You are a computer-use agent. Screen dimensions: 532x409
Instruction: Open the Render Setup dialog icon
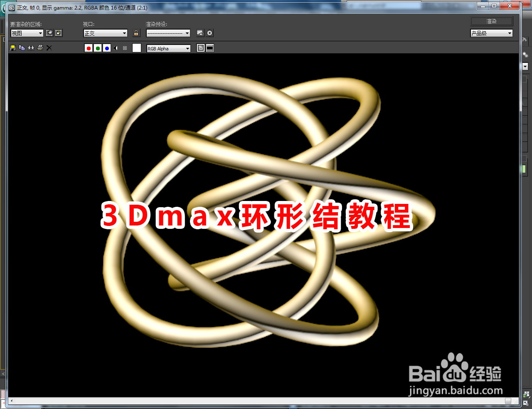[x=200, y=33]
